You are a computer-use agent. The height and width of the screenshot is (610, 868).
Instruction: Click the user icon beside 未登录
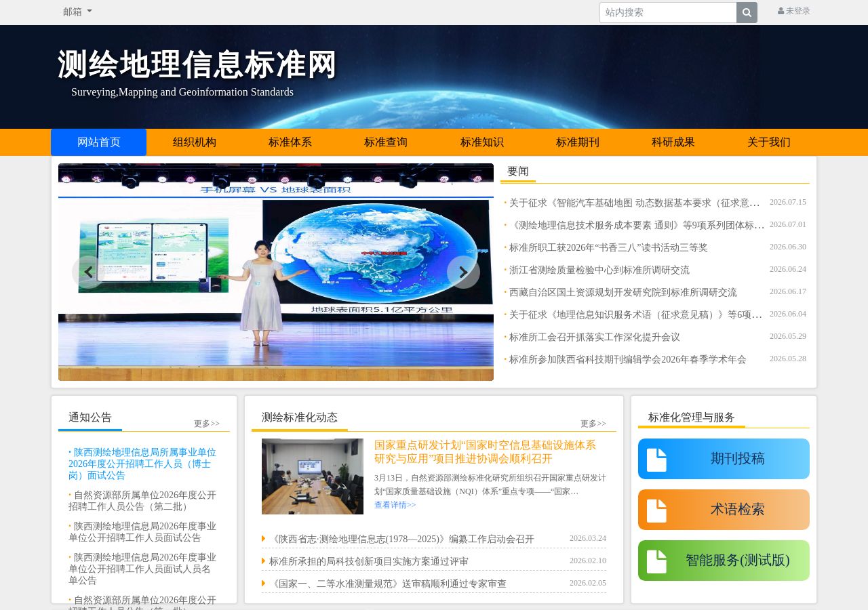781,11
